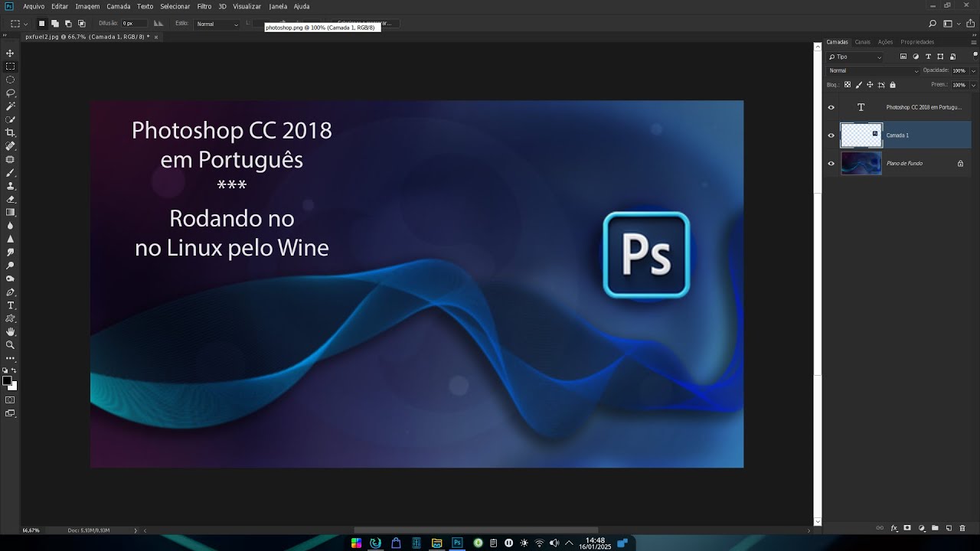Viewport: 980px width, 551px height.
Task: Open the Filtro menu
Action: 204,6
